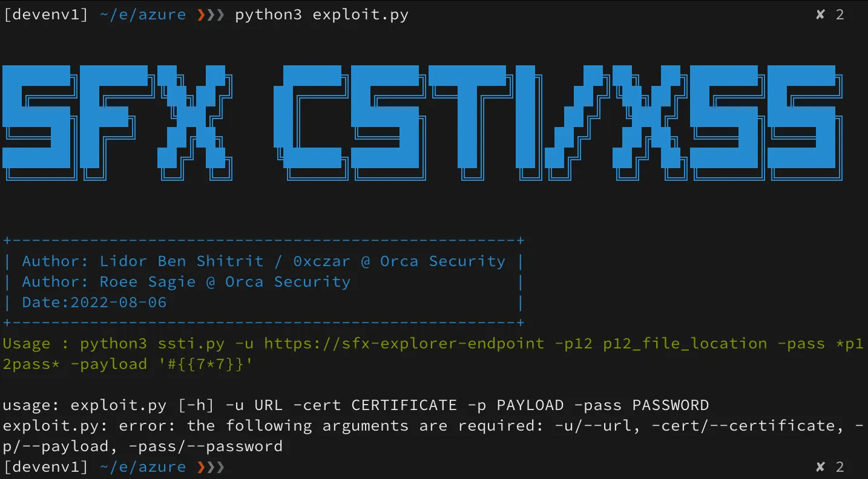Click the bottom-right '✘ 2' exit status
The image size is (868, 479).
(830, 467)
